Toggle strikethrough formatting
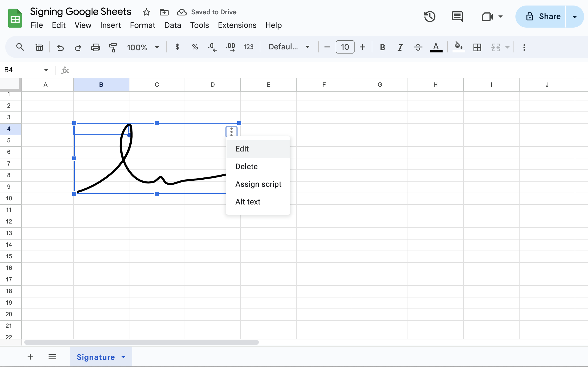The height and width of the screenshot is (367, 588). (418, 47)
